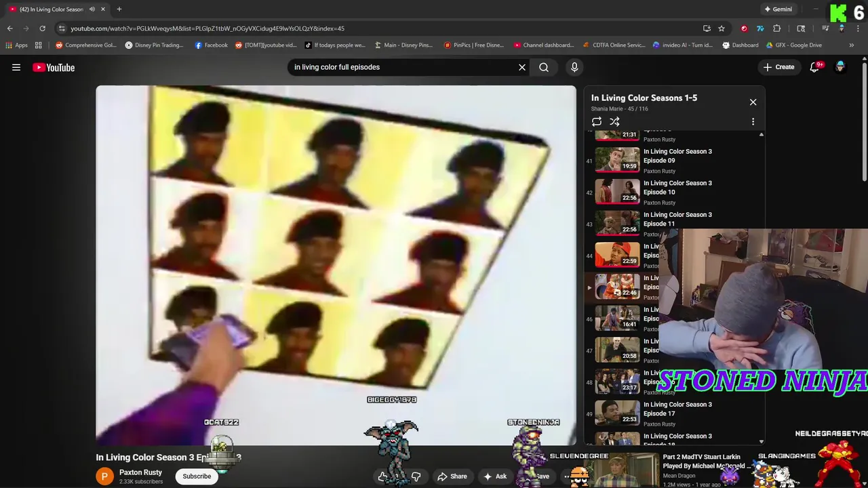The image size is (868, 488).
Task: Select the 20:58 video thumbnail in the playlist
Action: point(618,350)
